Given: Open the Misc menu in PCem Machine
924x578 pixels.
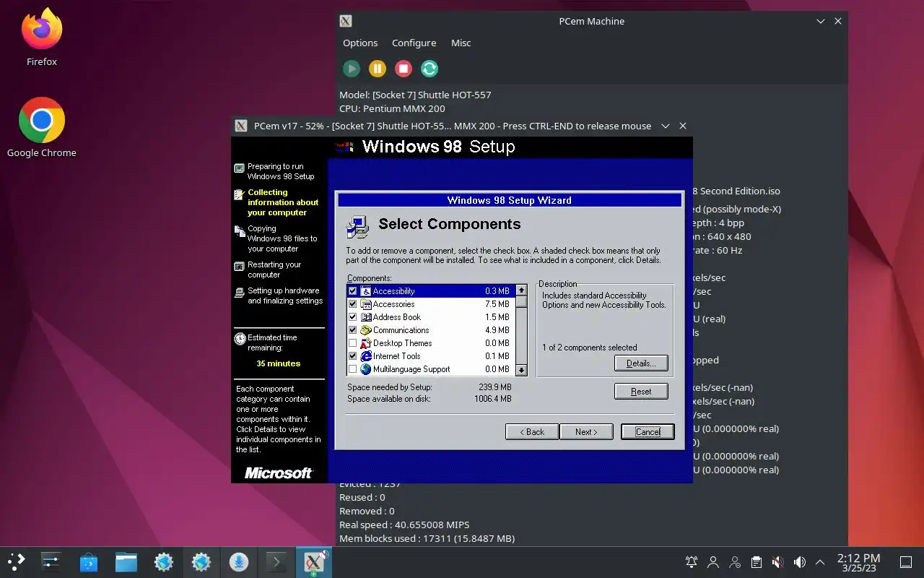Looking at the screenshot, I should point(461,43).
